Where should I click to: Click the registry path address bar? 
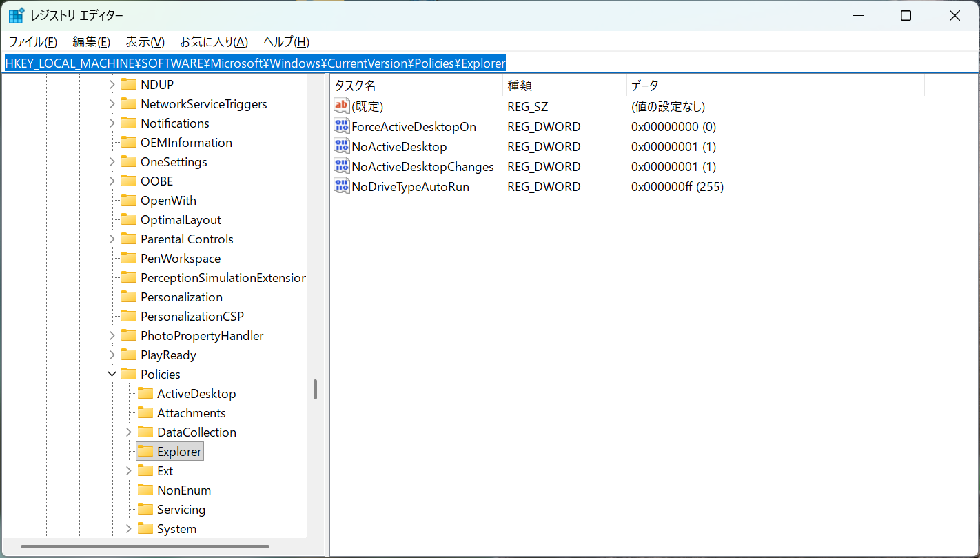point(490,63)
